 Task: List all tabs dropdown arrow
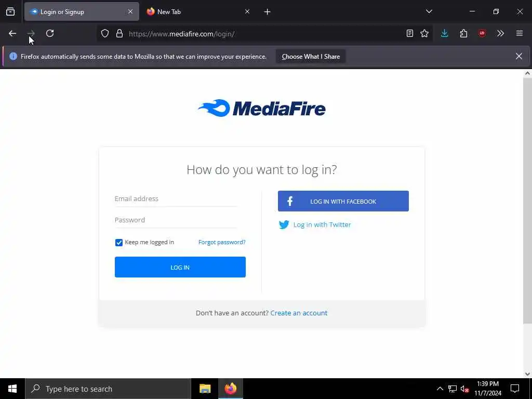coord(429,11)
